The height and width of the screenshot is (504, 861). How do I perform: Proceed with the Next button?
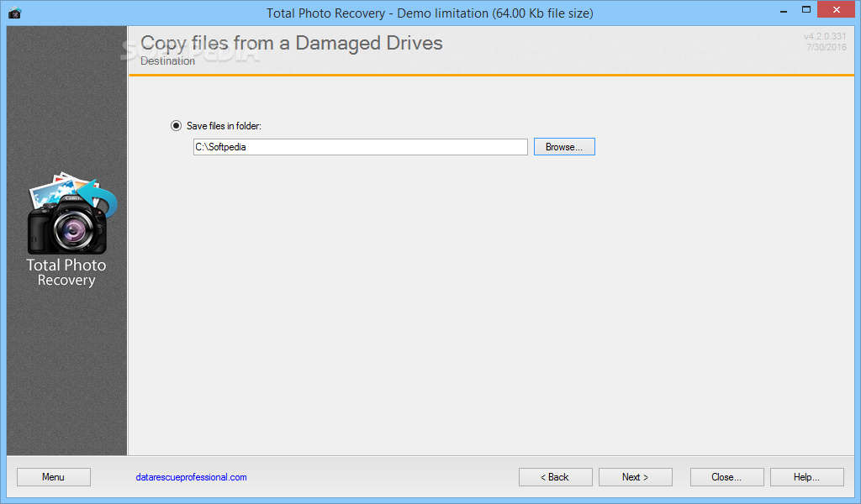[x=636, y=477]
